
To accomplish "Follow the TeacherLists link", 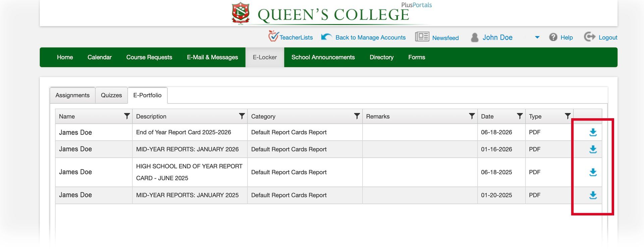I will (x=296, y=38).
